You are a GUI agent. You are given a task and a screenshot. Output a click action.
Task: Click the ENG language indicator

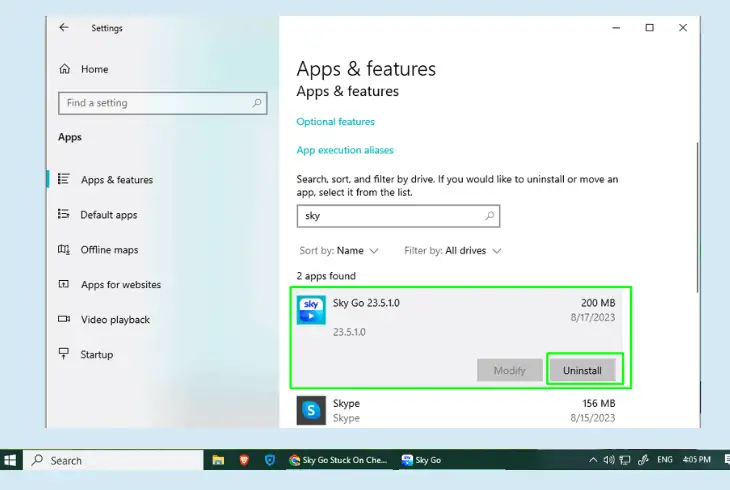coord(665,460)
